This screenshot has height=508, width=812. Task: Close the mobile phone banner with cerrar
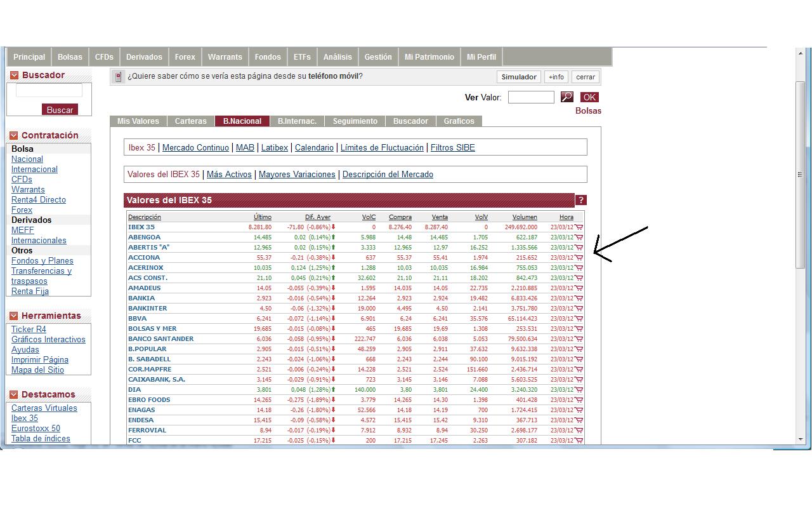(x=586, y=77)
